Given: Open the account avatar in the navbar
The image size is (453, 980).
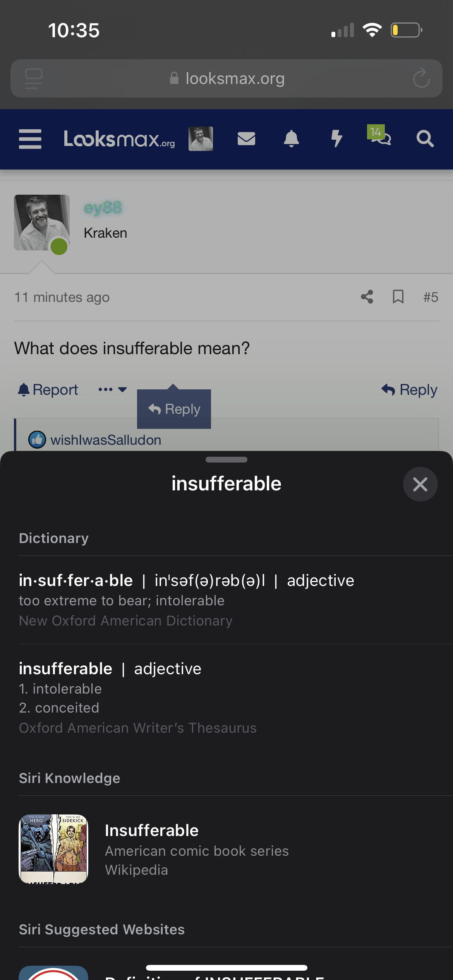Looking at the screenshot, I should (201, 139).
